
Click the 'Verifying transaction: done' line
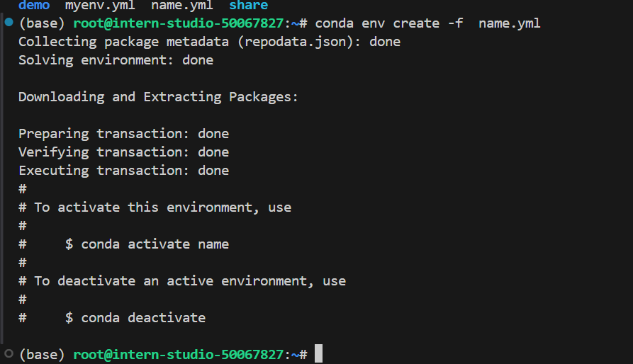123,152
